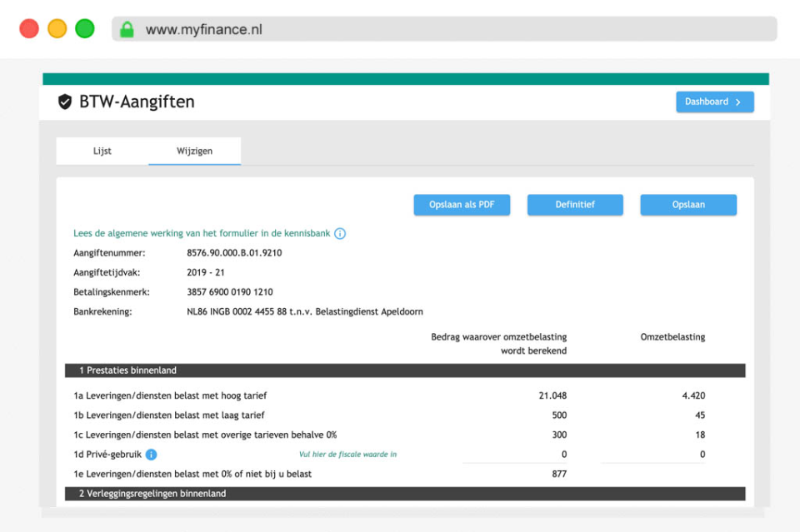
Task: Click the info icon beside 1d Privé-gebruik
Action: tap(152, 455)
